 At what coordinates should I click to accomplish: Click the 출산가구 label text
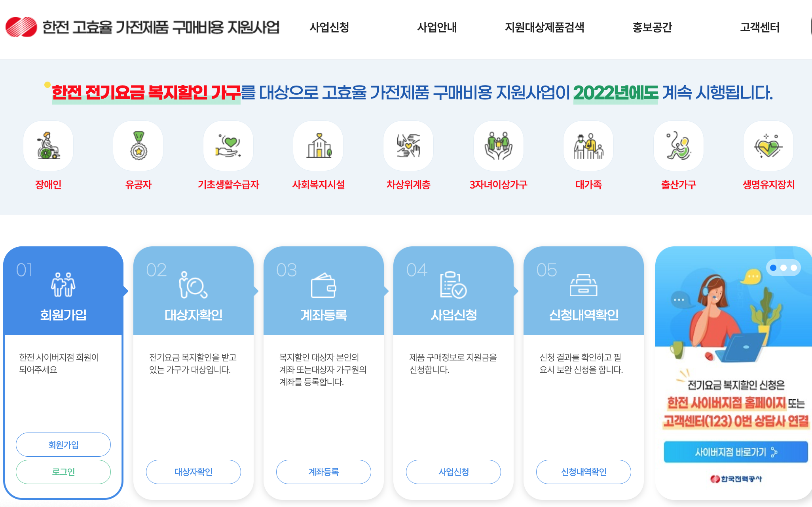click(679, 185)
